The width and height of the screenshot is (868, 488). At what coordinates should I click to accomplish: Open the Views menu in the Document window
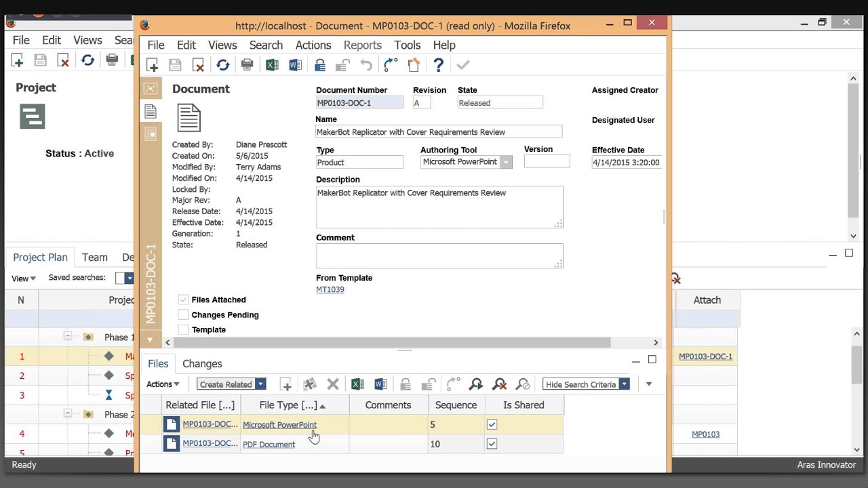pos(222,45)
